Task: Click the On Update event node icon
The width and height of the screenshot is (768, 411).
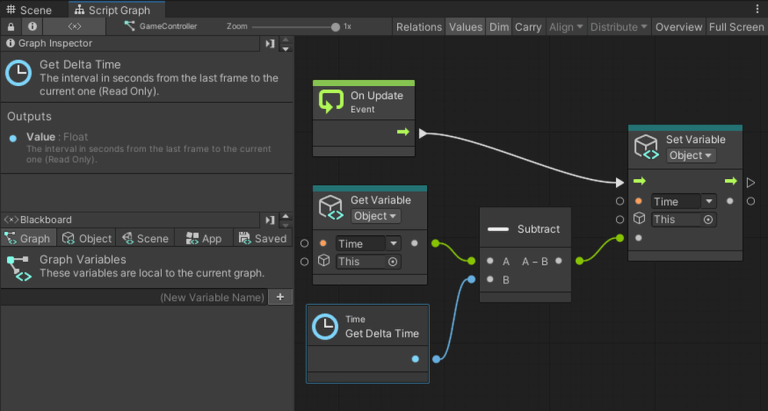Action: click(331, 102)
